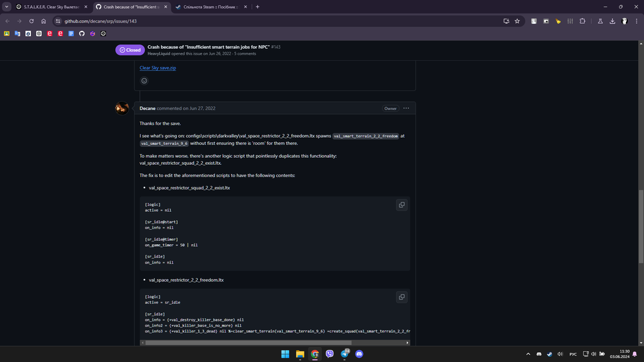Viewport: 644px width, 362px height.
Task: Open the clock and calendar 11:30
Action: 620,354
